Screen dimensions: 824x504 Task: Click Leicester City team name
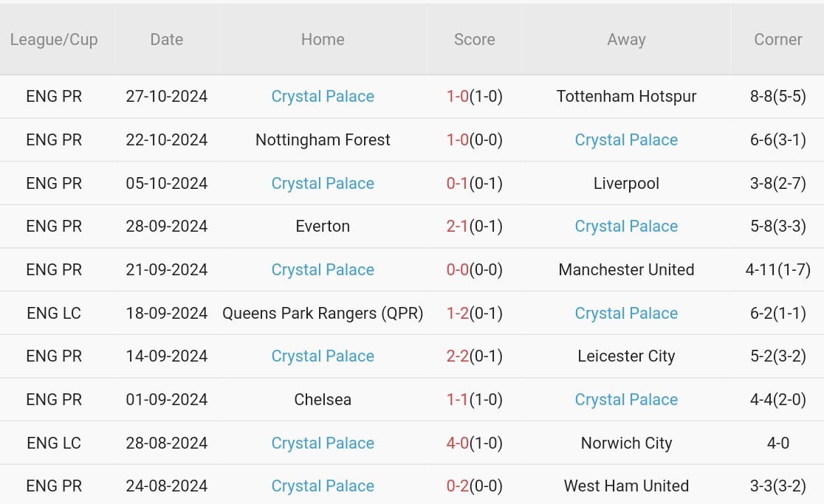point(626,356)
